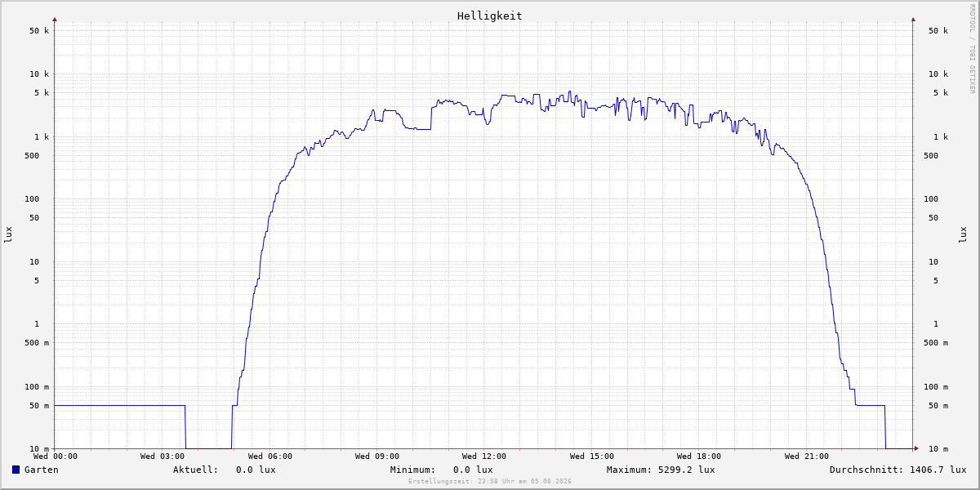Image resolution: width=980 pixels, height=490 pixels.
Task: Click the Garten legend label
Action: 41,470
